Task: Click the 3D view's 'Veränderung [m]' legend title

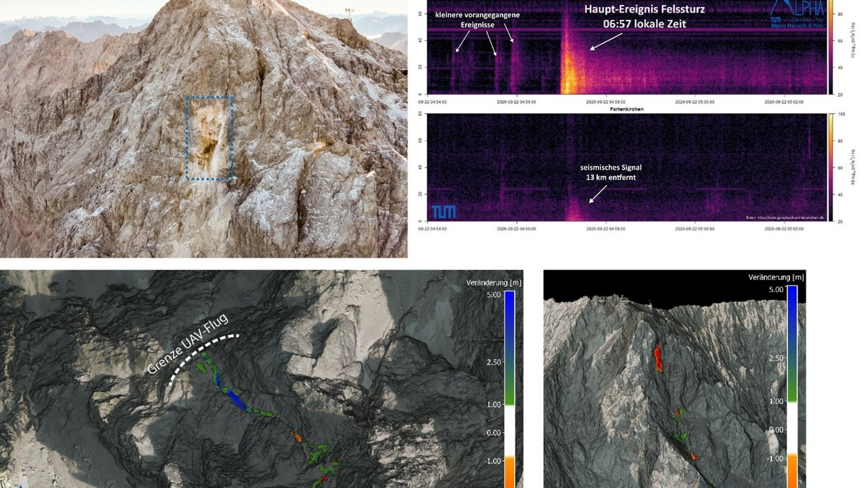Action: click(x=776, y=277)
